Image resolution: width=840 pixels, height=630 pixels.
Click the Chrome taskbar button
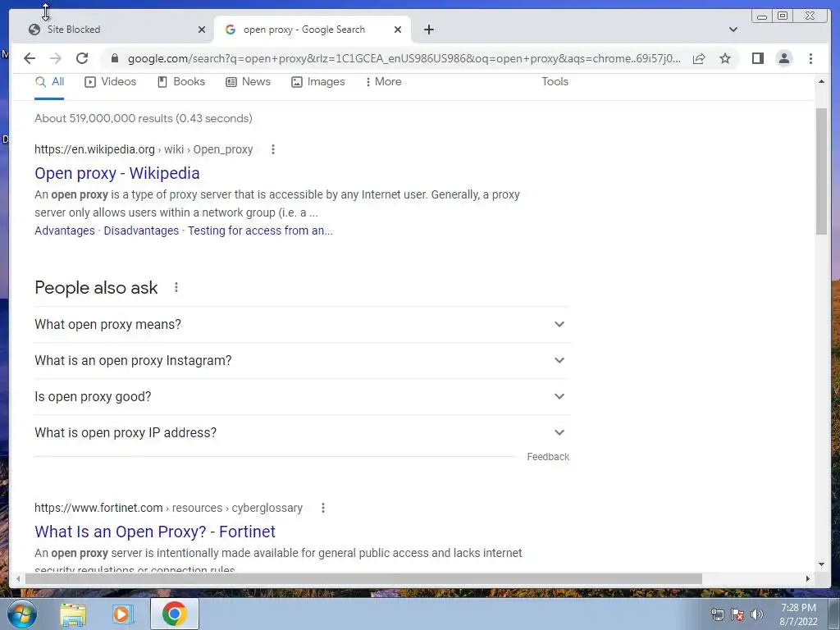pyautogui.click(x=174, y=614)
